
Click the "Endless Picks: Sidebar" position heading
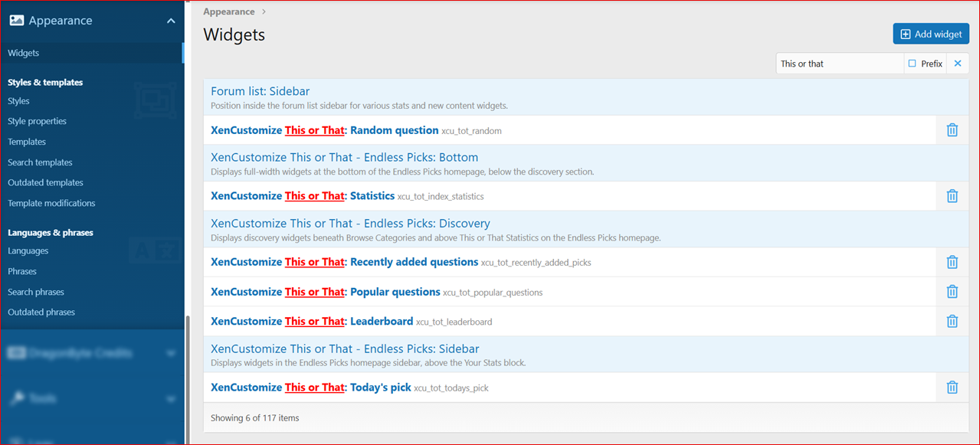(345, 349)
